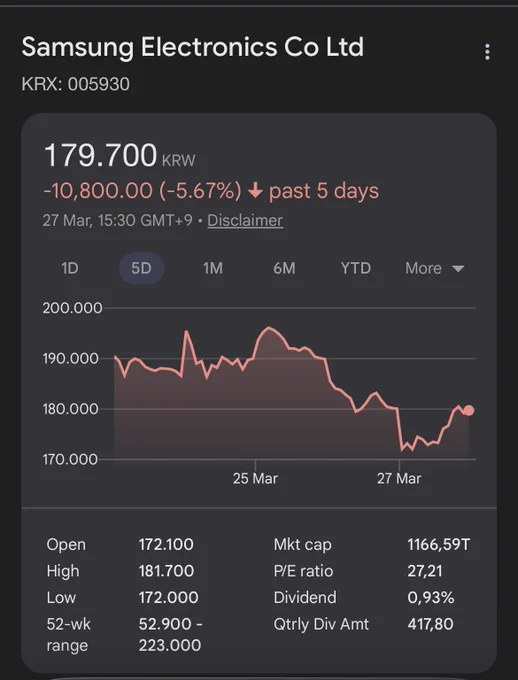This screenshot has height=680, width=518.
Task: Select the 5D time range tab
Action: [141, 268]
